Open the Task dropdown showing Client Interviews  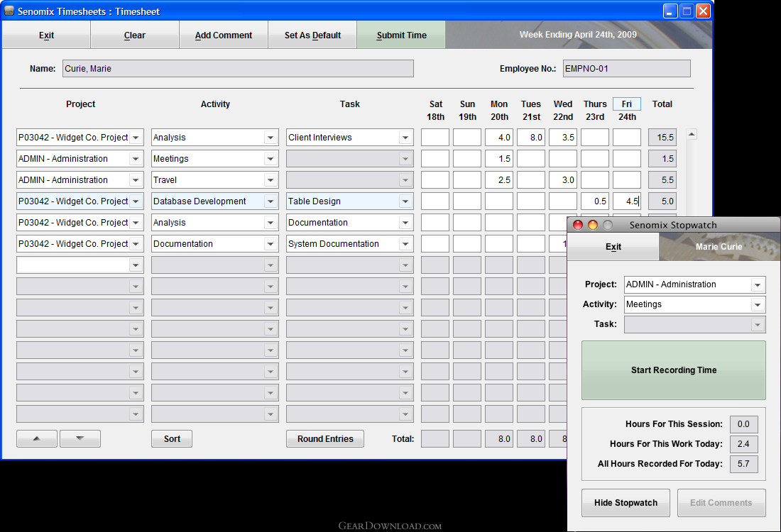tap(405, 138)
